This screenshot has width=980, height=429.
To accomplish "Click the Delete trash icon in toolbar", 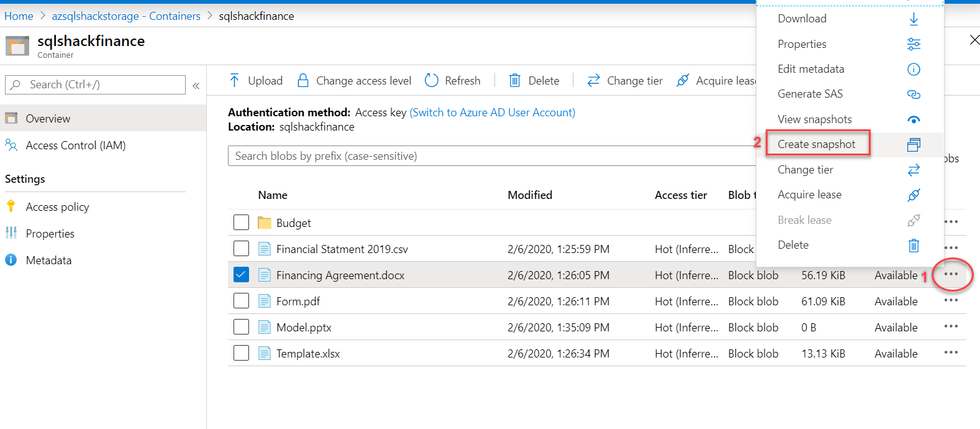I will 514,80.
